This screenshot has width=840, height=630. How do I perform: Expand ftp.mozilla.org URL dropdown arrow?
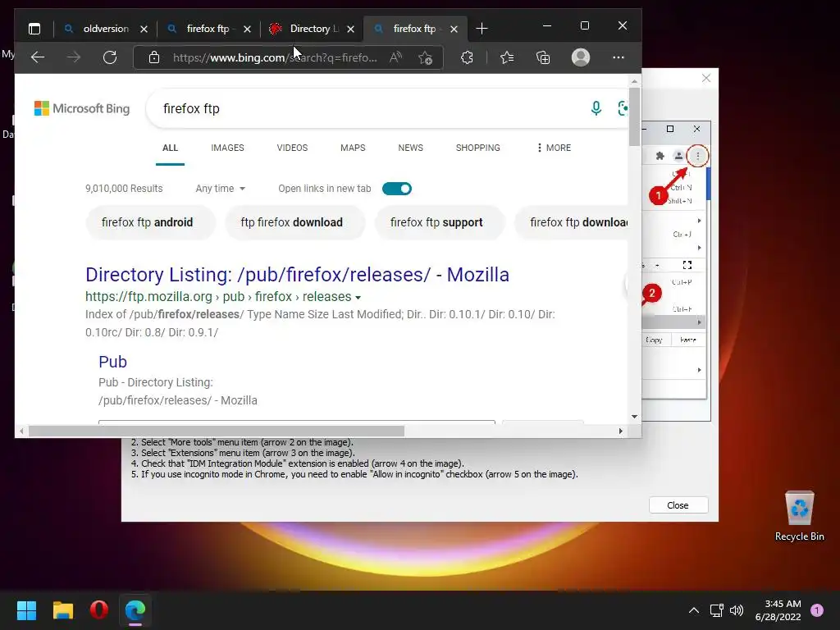[x=358, y=297]
